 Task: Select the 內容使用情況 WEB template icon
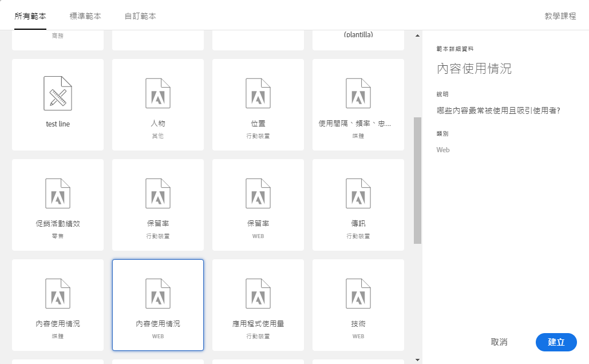tap(158, 294)
